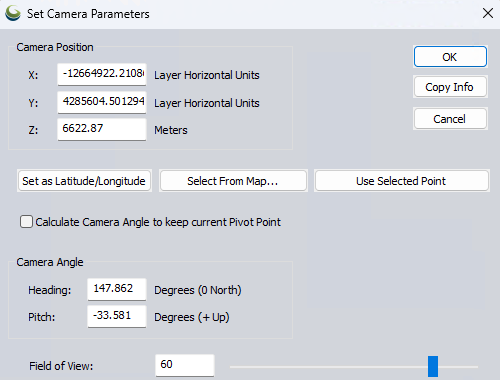500x380 pixels.
Task: Click the Field of View slider track left side
Action: (x=300, y=367)
